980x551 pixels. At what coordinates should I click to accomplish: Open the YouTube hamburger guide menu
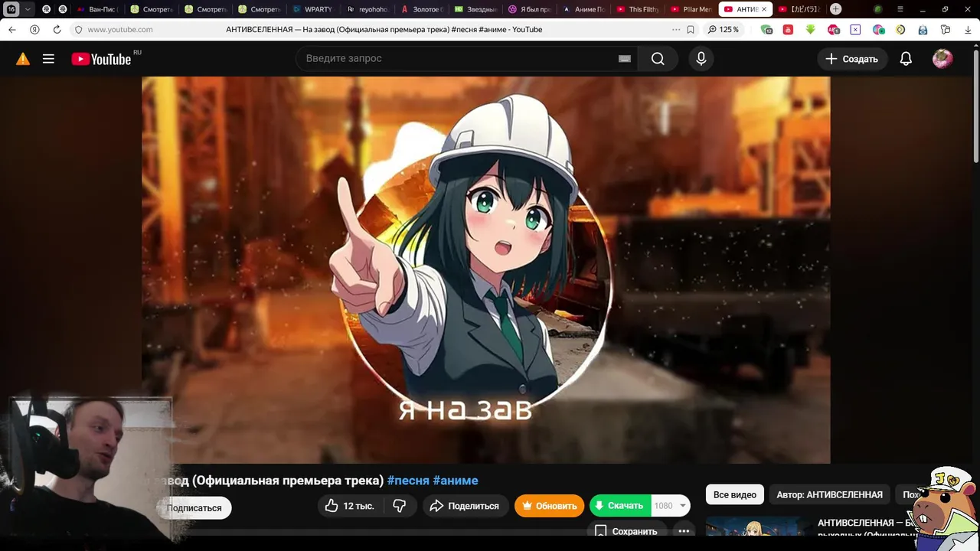click(x=48, y=59)
